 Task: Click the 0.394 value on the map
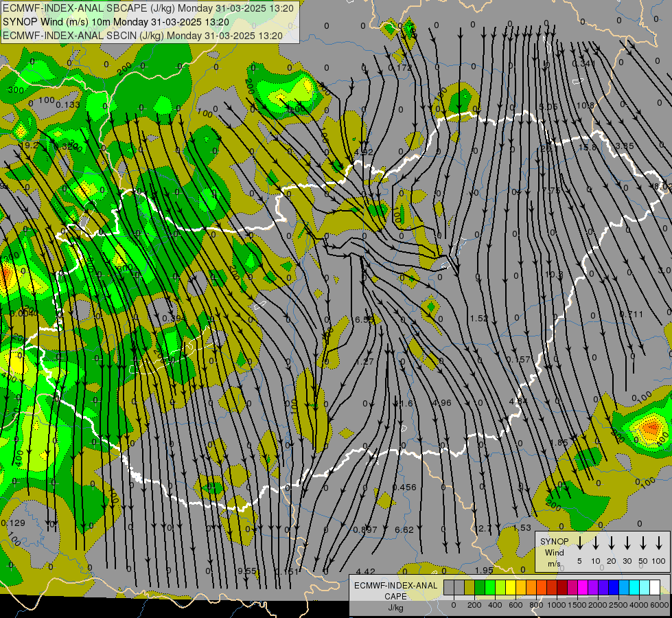tap(174, 318)
